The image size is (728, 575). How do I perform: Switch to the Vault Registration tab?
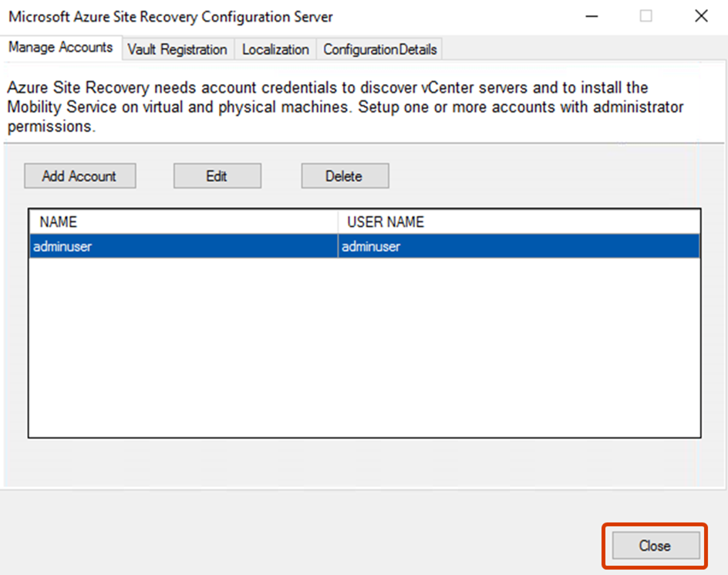click(177, 49)
